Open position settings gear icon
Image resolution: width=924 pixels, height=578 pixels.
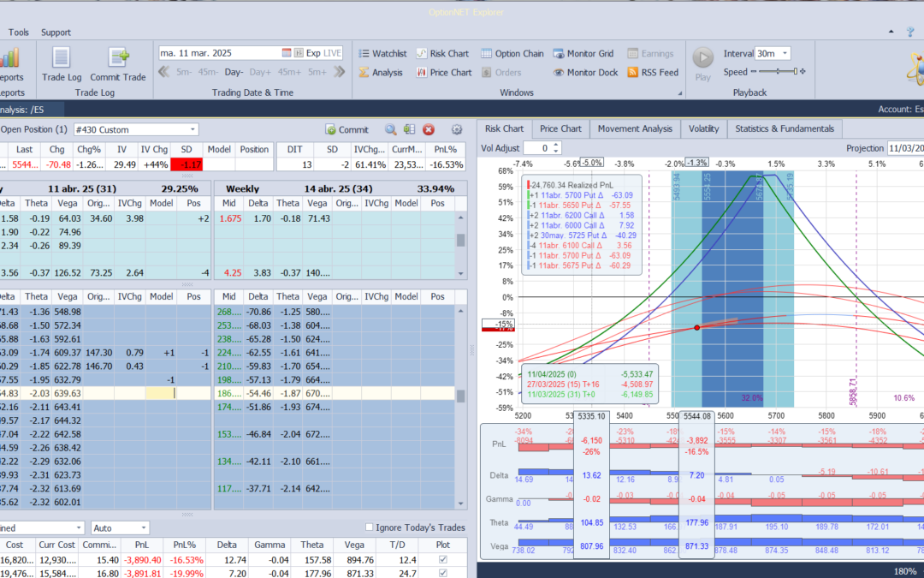point(457,130)
